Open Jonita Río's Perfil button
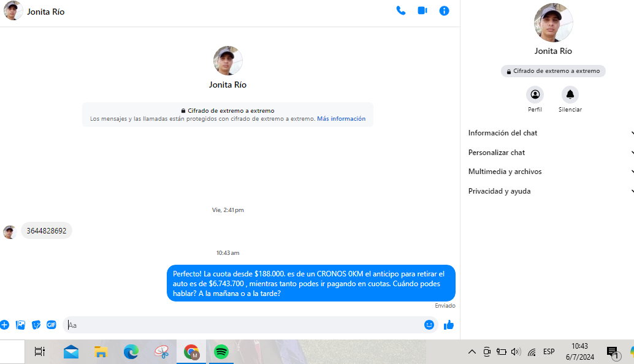The width and height of the screenshot is (634, 364). point(535,94)
